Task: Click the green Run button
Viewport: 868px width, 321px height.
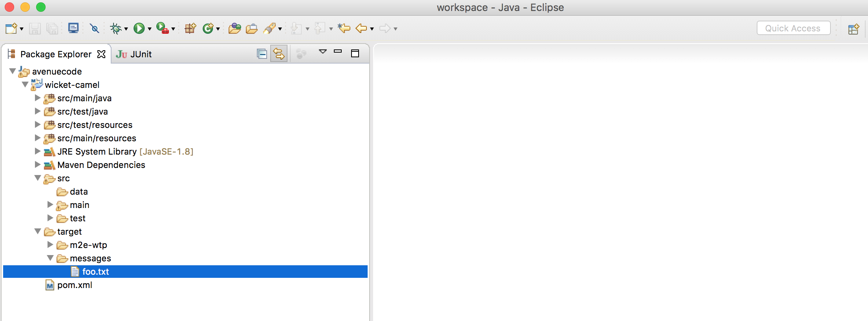Action: [x=139, y=28]
